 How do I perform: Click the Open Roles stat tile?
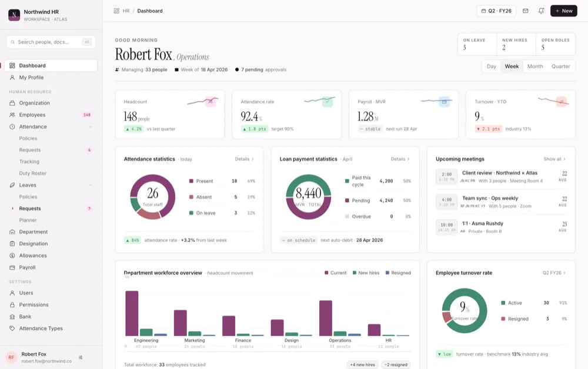coord(556,44)
